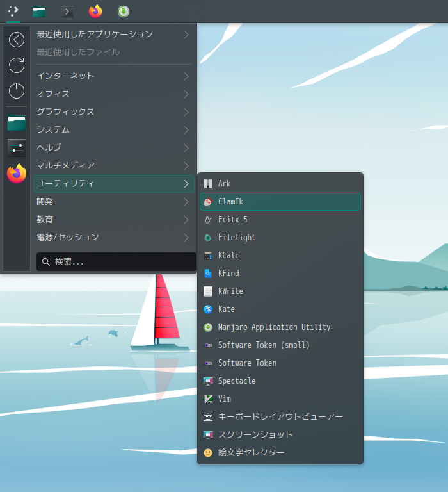Open the 開発 category
Image resolution: width=448 pixels, height=492 pixels.
pyautogui.click(x=114, y=201)
